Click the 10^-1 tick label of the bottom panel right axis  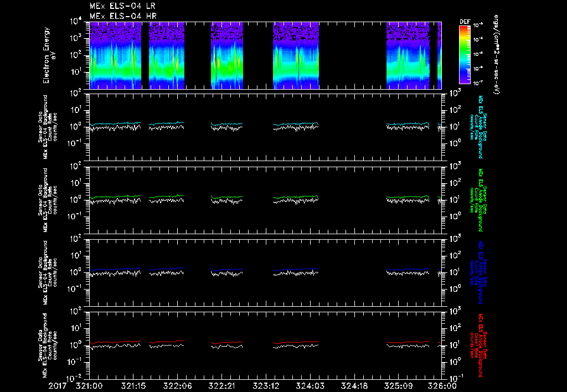coord(456,378)
